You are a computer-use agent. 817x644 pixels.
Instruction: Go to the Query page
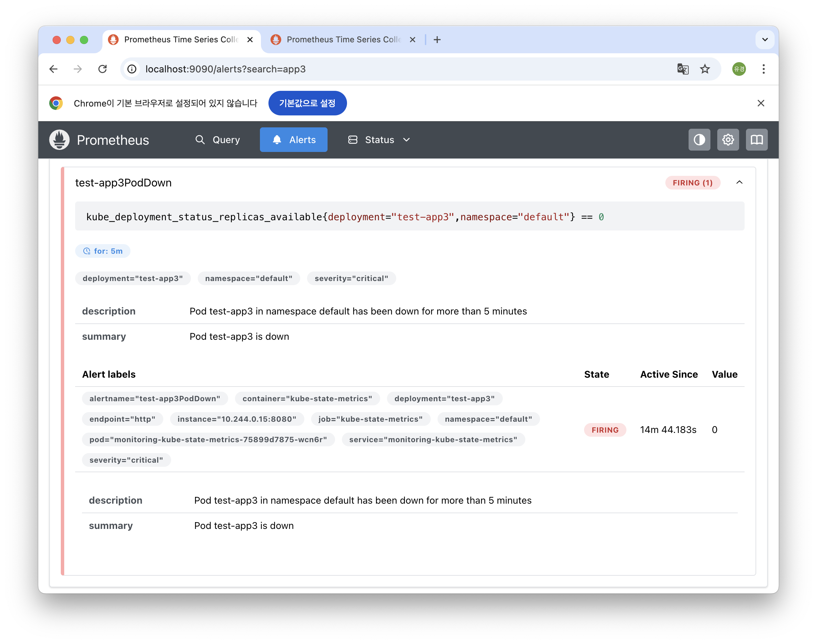[x=218, y=140]
